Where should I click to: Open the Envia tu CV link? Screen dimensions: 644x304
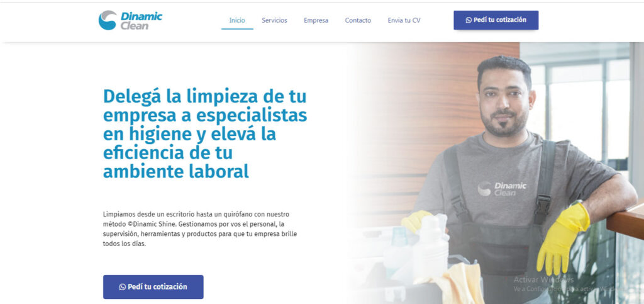point(404,20)
